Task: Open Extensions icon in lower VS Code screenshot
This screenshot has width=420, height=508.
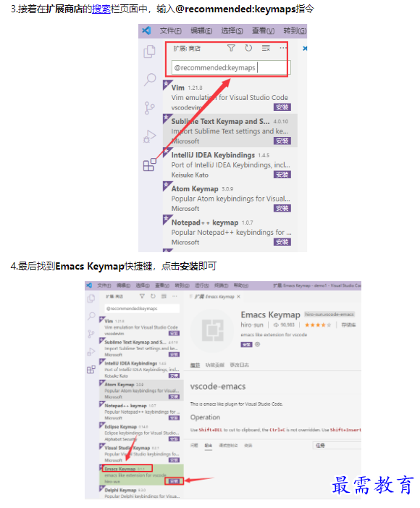Action: coord(91,370)
